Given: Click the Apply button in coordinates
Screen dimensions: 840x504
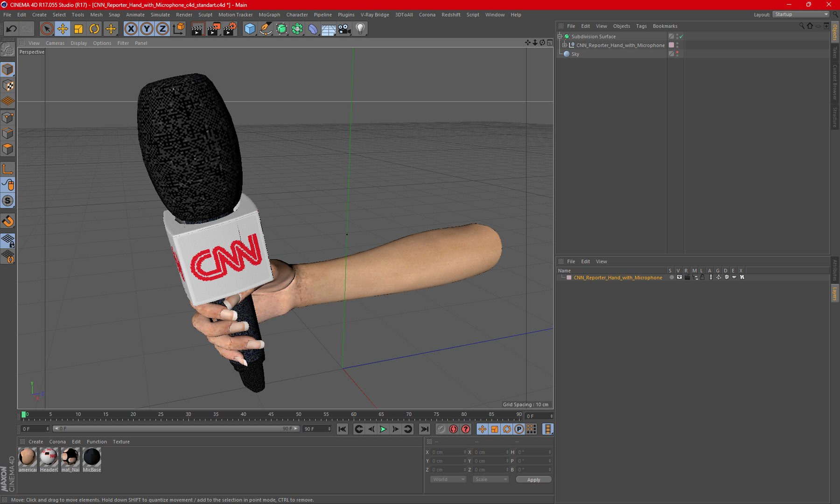Looking at the screenshot, I should (534, 480).
